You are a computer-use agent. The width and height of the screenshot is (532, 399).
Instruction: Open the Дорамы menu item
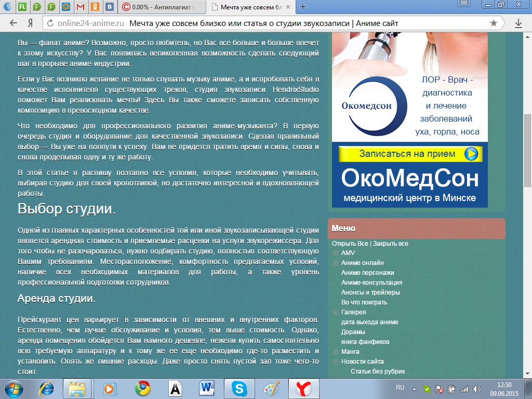tap(353, 332)
